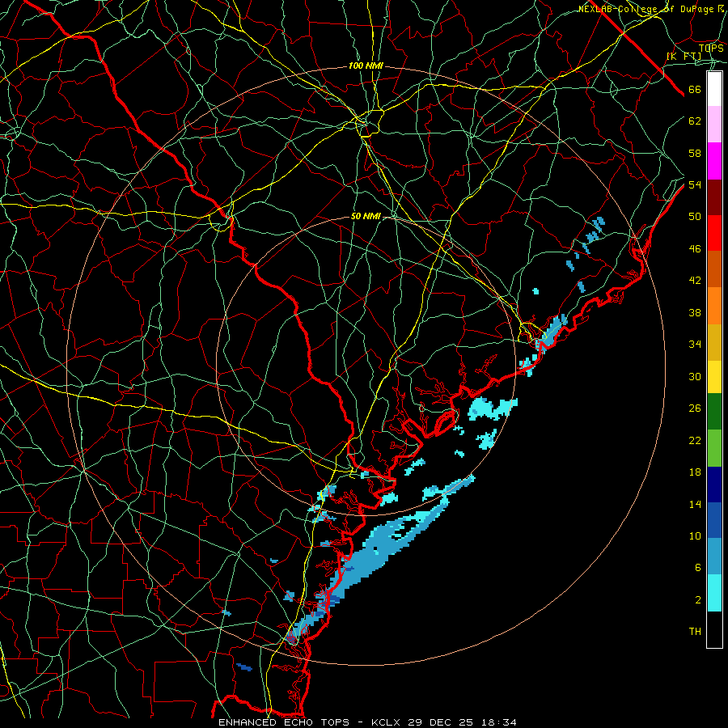Click the legend value '30'
The width and height of the screenshot is (728, 728).
tap(695, 376)
